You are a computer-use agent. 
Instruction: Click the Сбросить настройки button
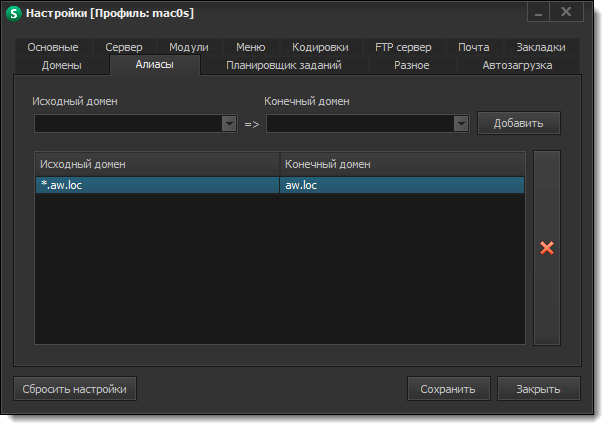click(75, 389)
